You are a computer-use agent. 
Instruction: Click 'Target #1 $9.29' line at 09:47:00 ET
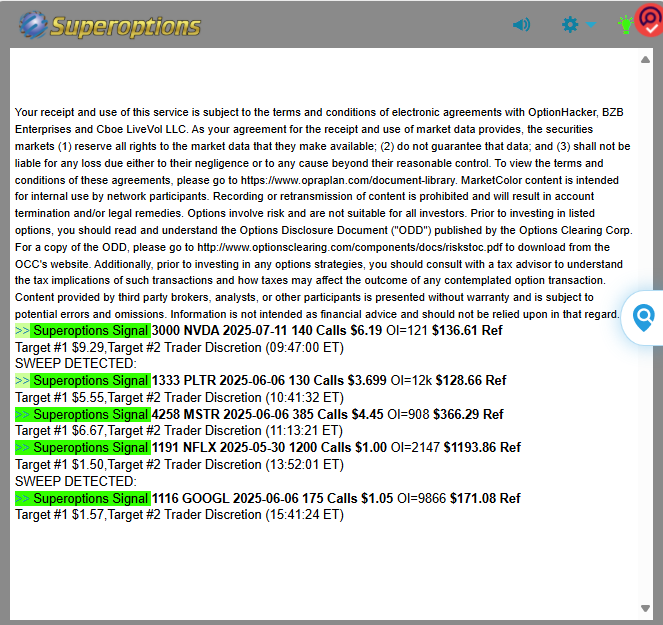click(x=179, y=348)
